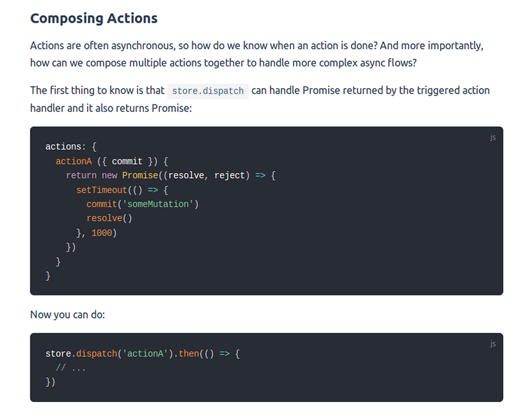
Task: Click the '// ...' comment line
Action: point(71,368)
